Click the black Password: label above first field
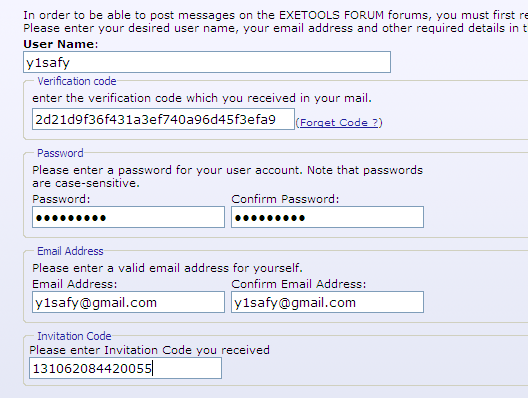The height and width of the screenshot is (398, 528). coord(61,199)
